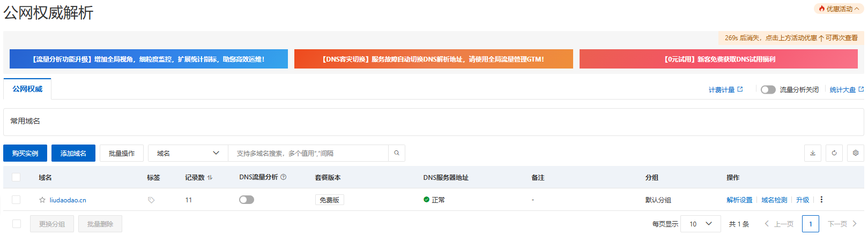Open the table settings gear icon
This screenshot has width=868, height=235.
(x=855, y=153)
